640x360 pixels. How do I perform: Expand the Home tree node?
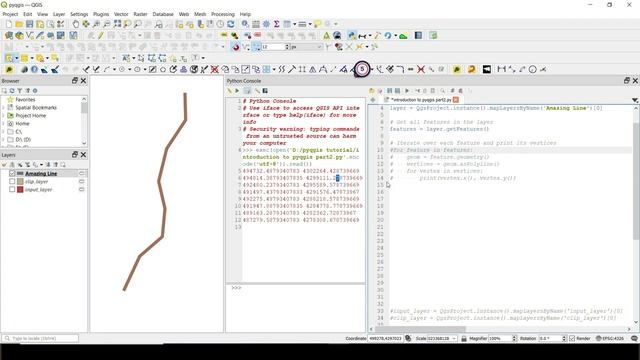tap(4, 124)
